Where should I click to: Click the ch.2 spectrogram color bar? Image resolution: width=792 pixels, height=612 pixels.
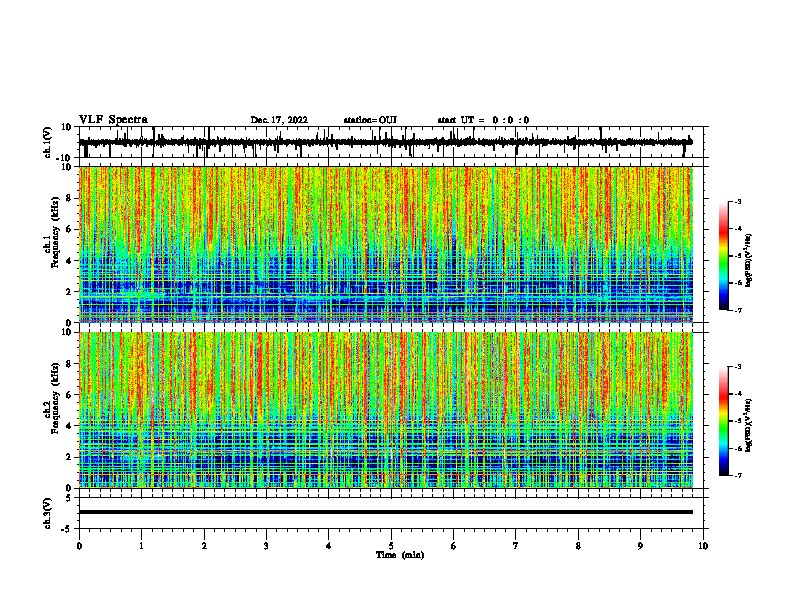pyautogui.click(x=723, y=421)
